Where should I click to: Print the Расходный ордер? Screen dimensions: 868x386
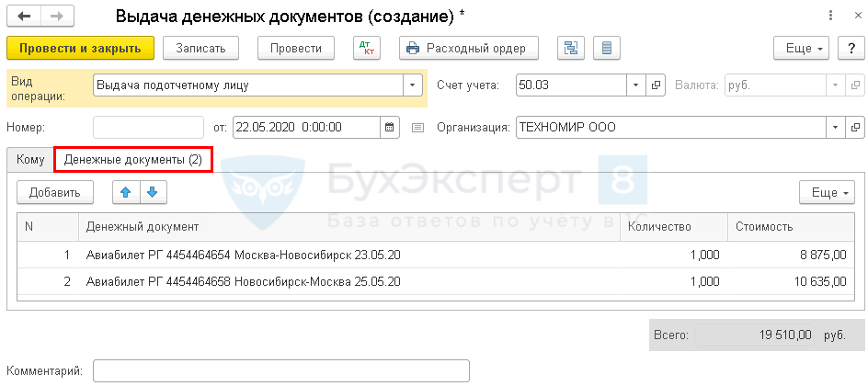pos(468,48)
